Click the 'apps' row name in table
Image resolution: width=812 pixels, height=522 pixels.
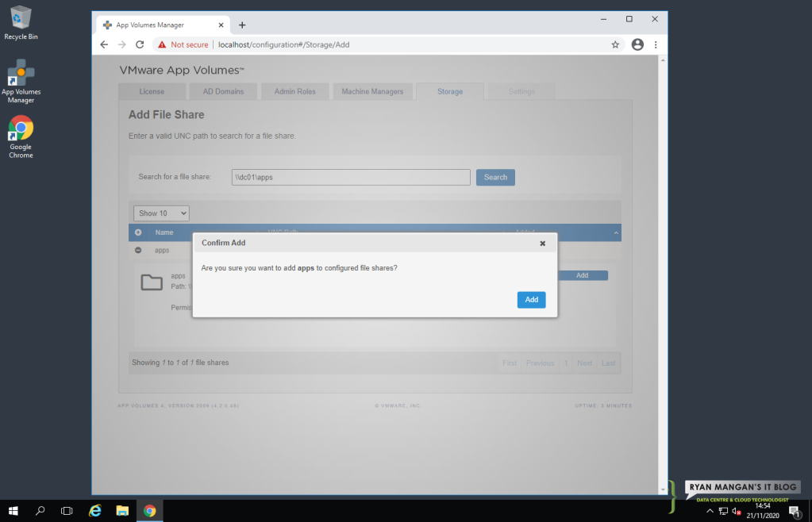[162, 251]
